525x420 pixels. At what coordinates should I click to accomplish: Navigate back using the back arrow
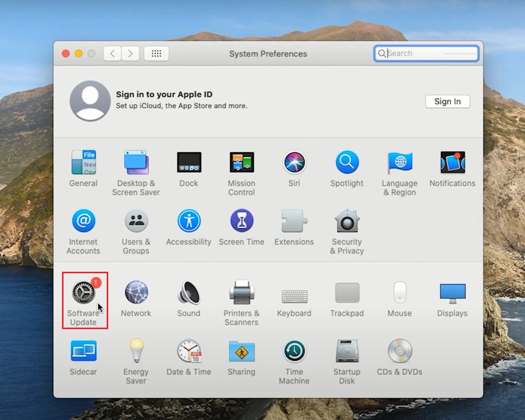[112, 53]
